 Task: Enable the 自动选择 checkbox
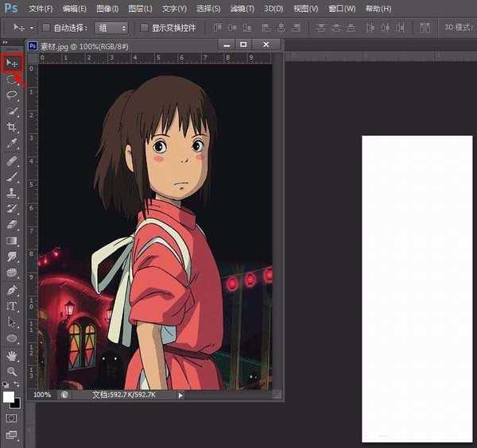[46, 27]
